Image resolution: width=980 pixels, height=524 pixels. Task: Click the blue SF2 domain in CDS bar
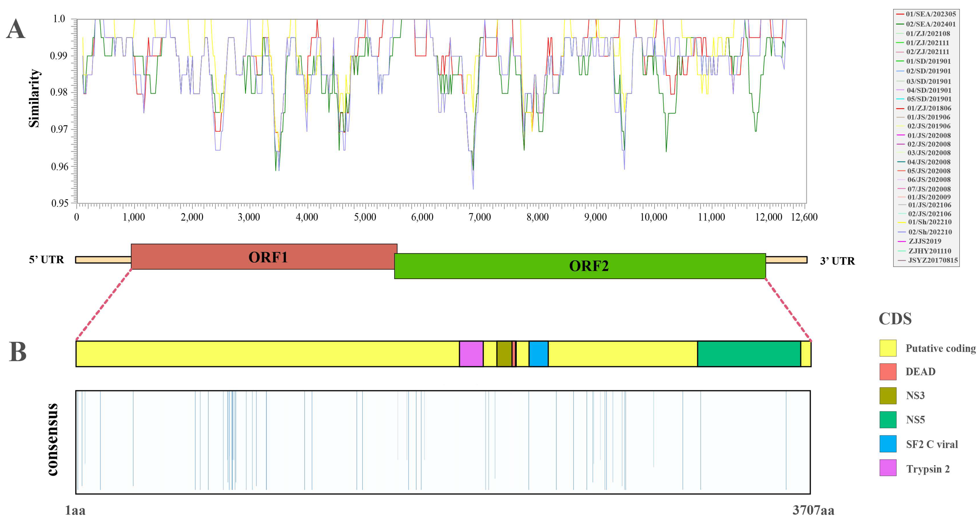point(538,354)
